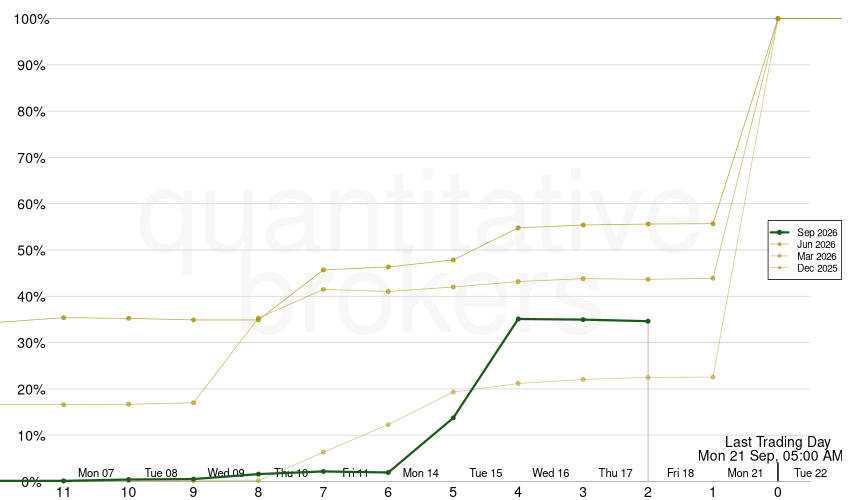Click the x-axis tick labeled 11

click(x=63, y=492)
